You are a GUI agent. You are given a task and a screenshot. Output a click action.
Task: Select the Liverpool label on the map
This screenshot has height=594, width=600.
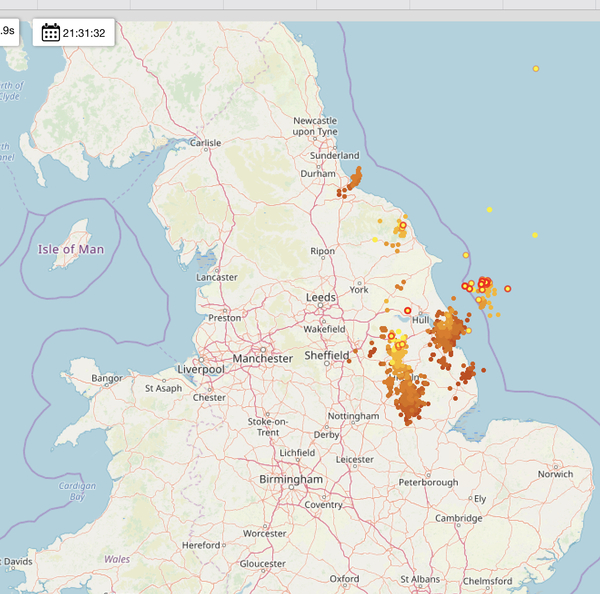coord(202,369)
